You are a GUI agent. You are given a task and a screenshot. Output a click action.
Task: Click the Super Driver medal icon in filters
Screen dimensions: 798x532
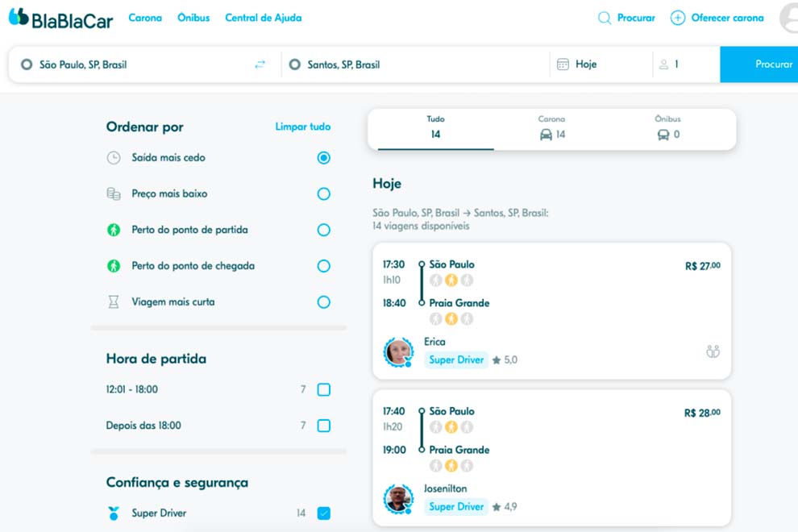click(114, 513)
